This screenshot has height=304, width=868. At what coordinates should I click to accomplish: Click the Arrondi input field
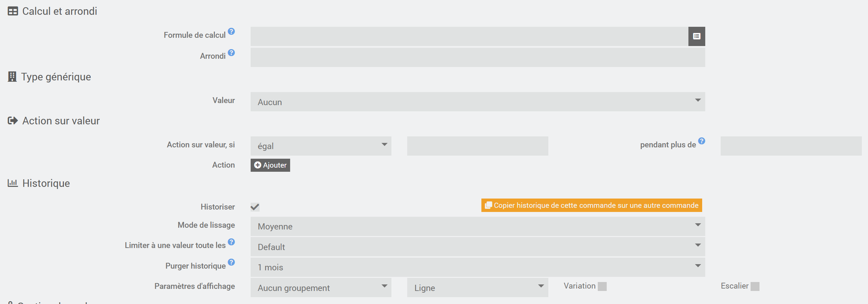477,57
